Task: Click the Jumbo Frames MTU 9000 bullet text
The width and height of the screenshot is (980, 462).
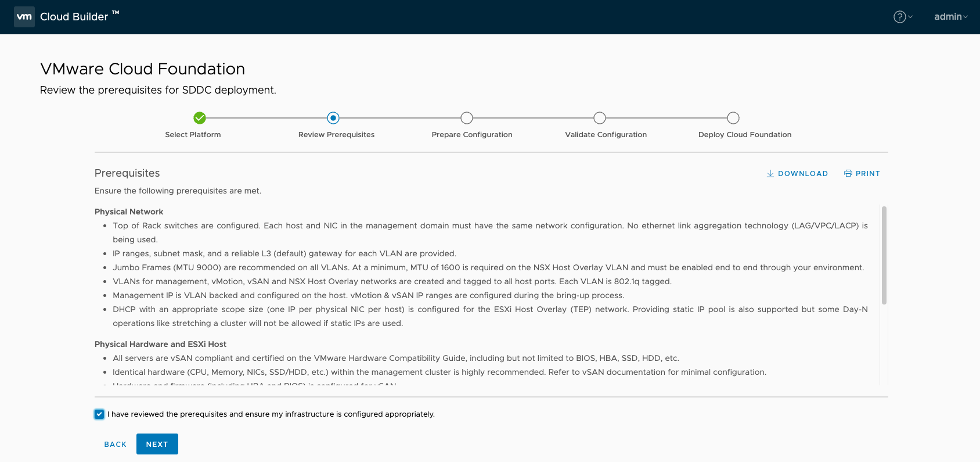Action: 488,268
